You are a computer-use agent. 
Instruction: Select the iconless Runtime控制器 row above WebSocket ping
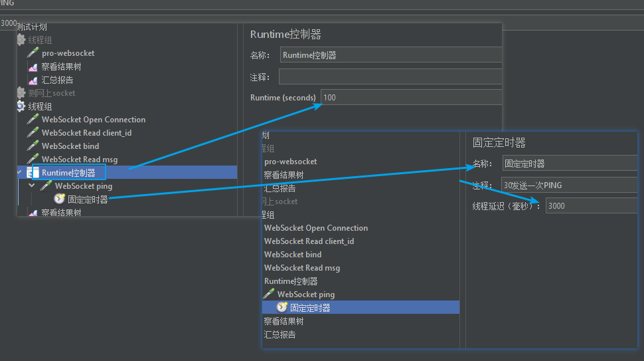point(291,281)
